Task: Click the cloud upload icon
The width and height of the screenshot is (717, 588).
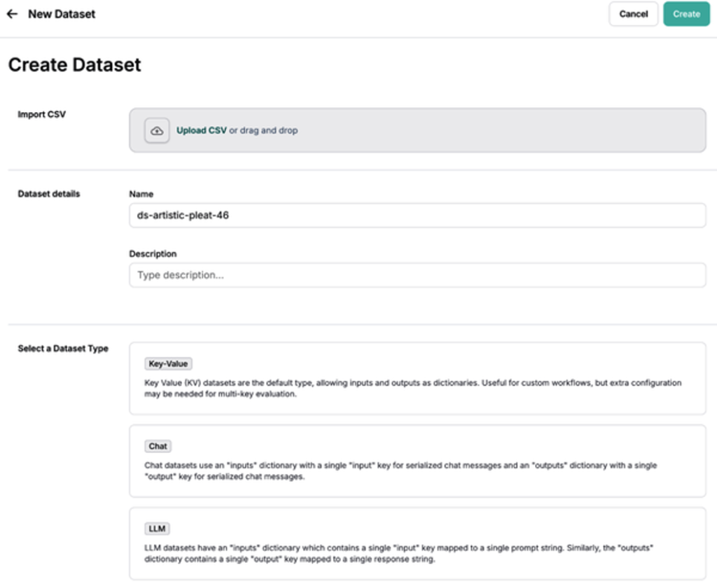Action: [x=156, y=130]
